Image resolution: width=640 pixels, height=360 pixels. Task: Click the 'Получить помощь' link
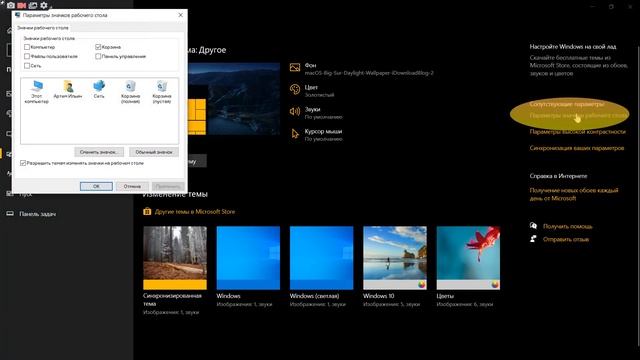[x=568, y=226]
